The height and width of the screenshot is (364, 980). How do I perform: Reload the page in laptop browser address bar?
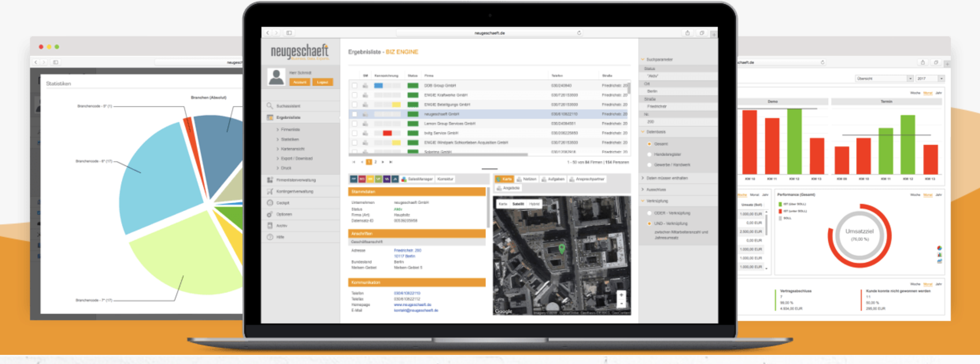[x=579, y=33]
